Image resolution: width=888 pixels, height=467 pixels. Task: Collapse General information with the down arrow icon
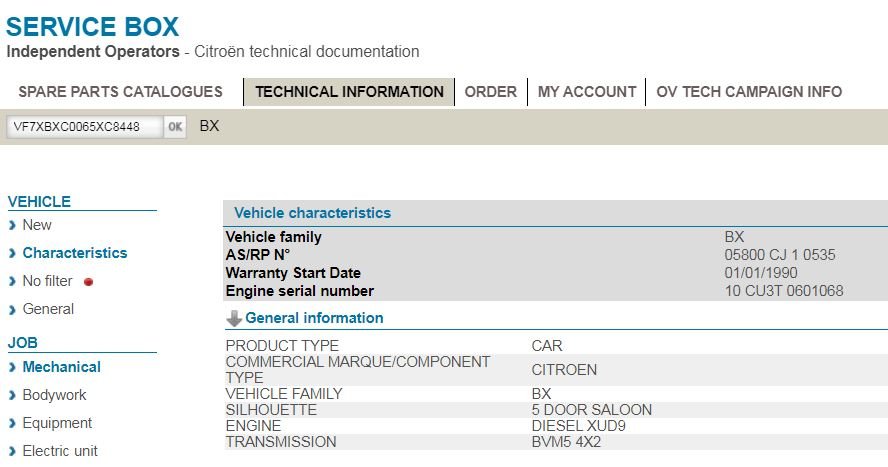233,319
